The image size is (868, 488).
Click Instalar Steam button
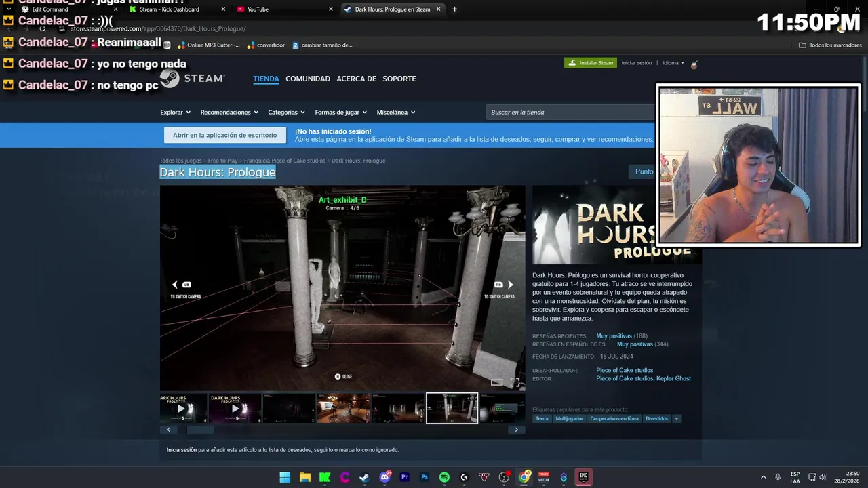coord(591,63)
